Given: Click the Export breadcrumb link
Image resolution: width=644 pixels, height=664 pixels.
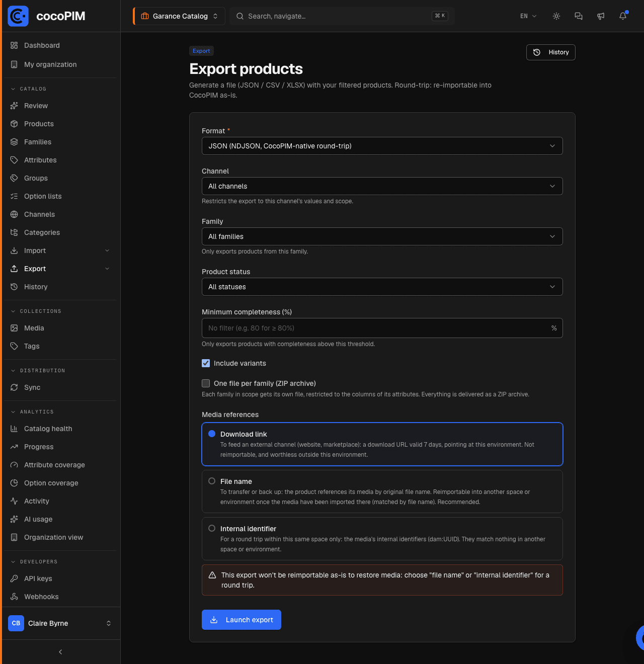Looking at the screenshot, I should tap(201, 51).
